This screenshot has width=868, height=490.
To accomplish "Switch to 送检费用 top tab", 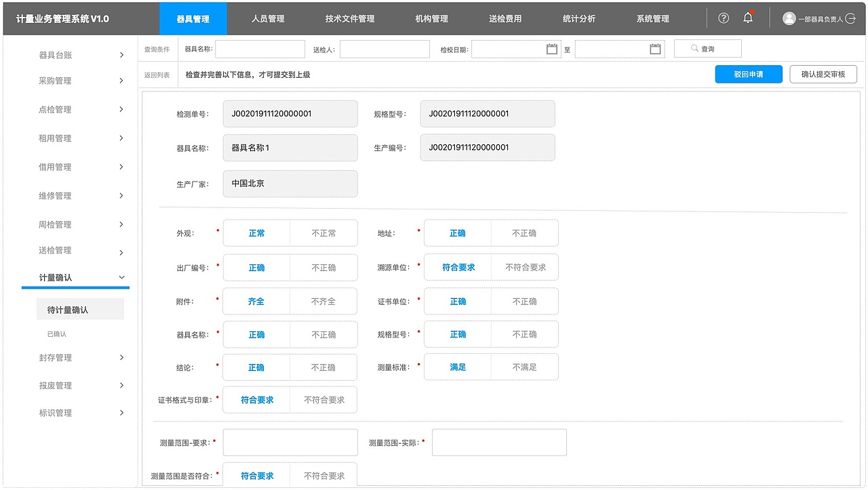I will [505, 19].
